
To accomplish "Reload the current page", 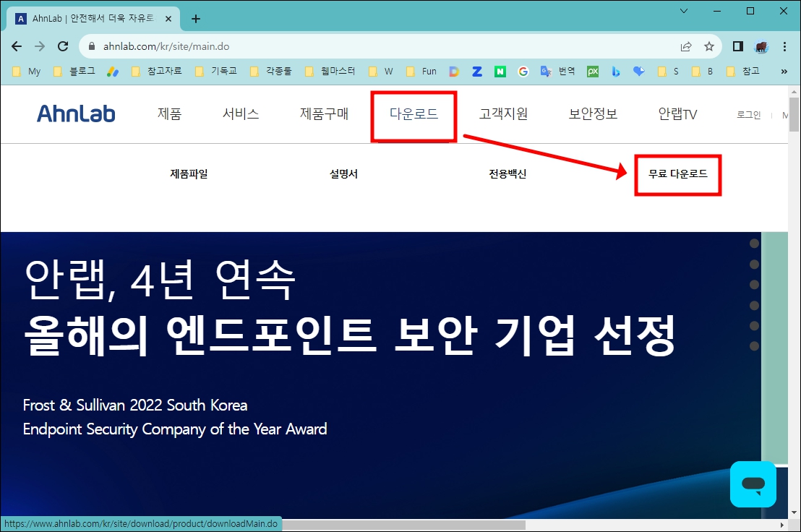I will point(63,46).
